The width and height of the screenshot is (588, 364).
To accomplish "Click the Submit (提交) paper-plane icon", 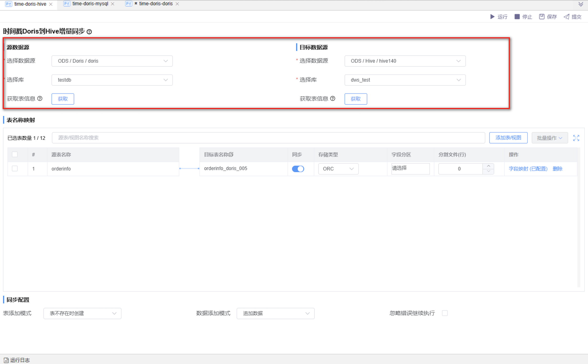I will pos(566,17).
